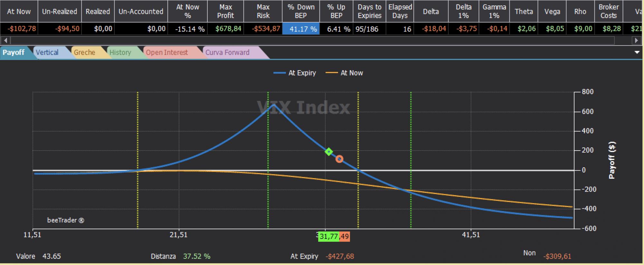Toggle the At Expiry legend series
This screenshot has height=265, width=644.
point(295,73)
